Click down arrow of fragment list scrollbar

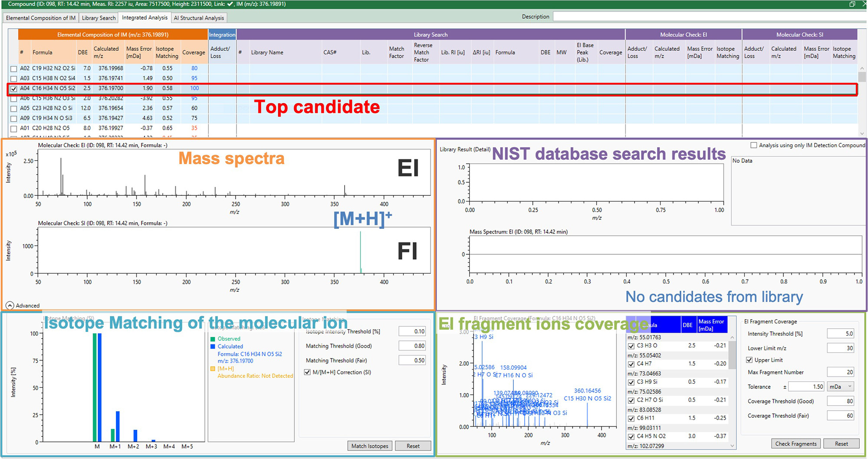click(732, 446)
